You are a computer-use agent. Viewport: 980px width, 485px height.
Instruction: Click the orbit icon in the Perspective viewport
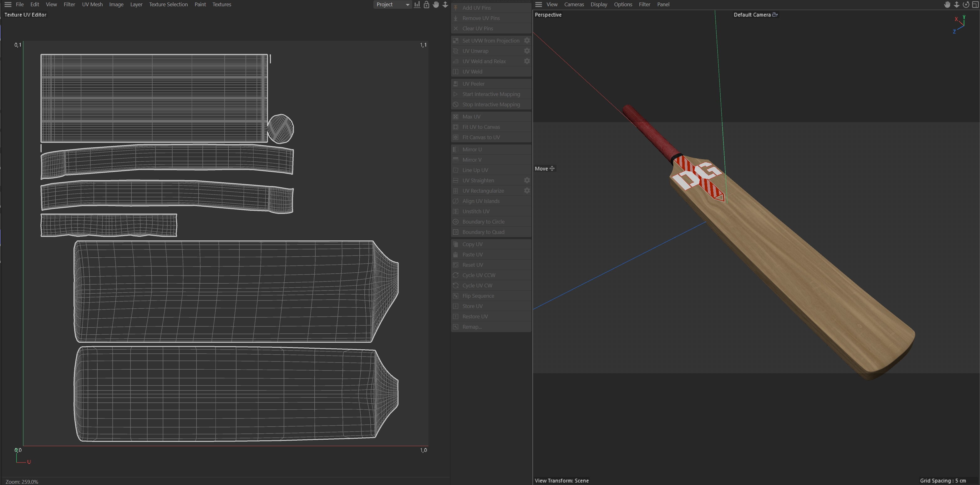point(966,5)
